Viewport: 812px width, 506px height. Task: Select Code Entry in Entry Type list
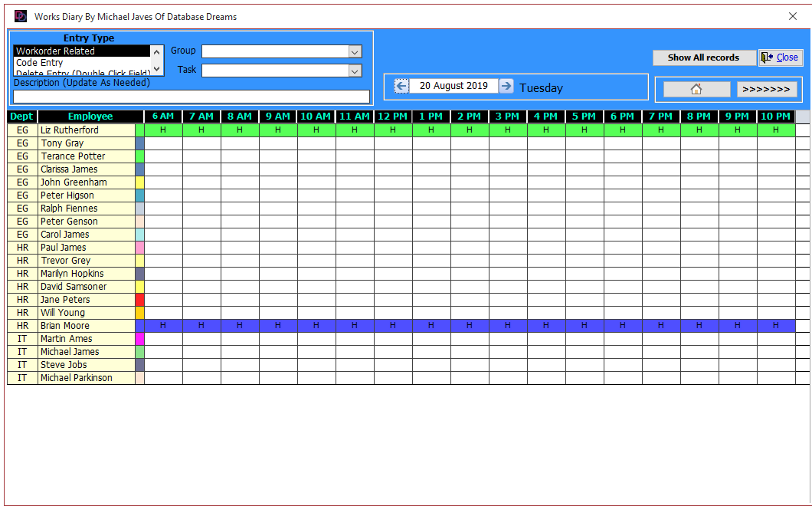(x=81, y=62)
